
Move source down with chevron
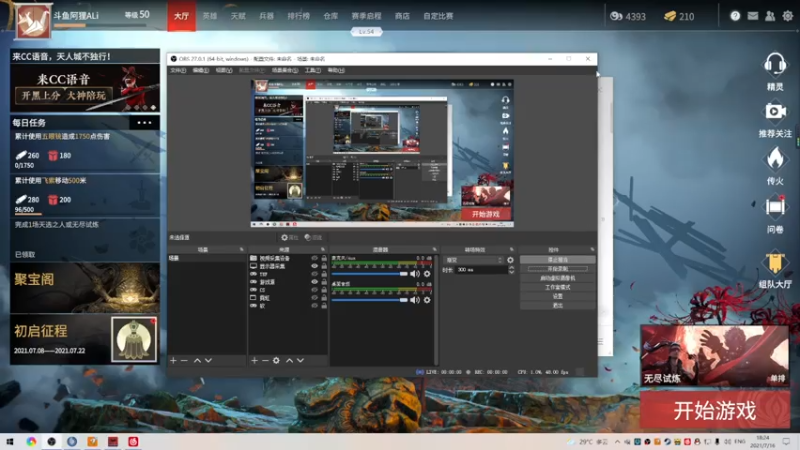click(301, 360)
